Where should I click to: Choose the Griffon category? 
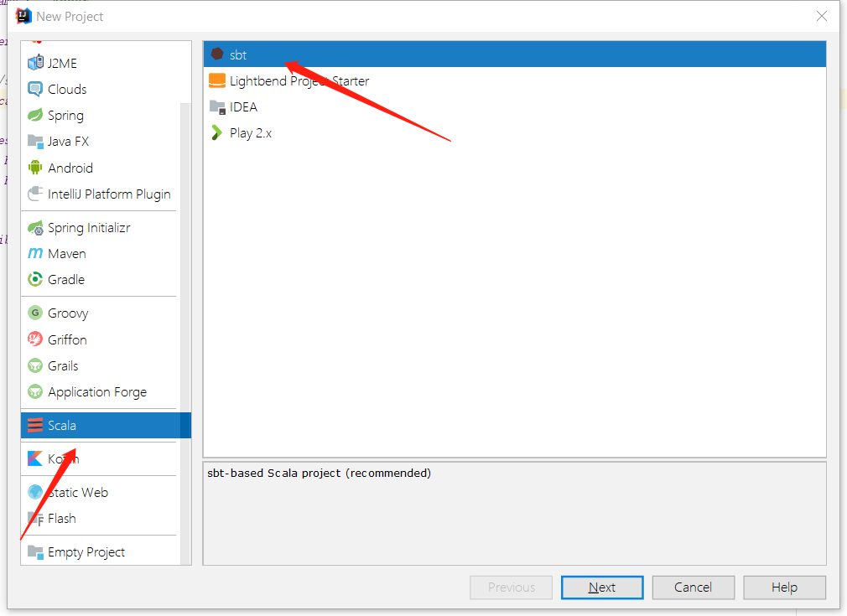click(101, 339)
